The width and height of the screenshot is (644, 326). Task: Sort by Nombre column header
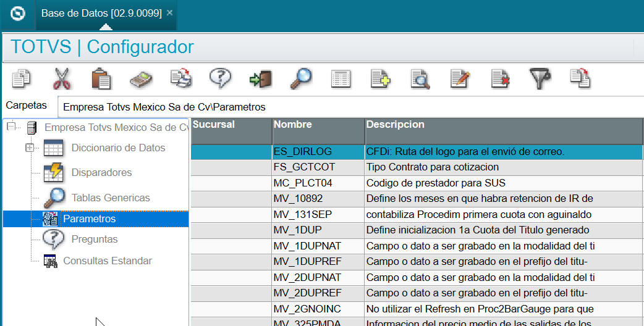pos(318,131)
